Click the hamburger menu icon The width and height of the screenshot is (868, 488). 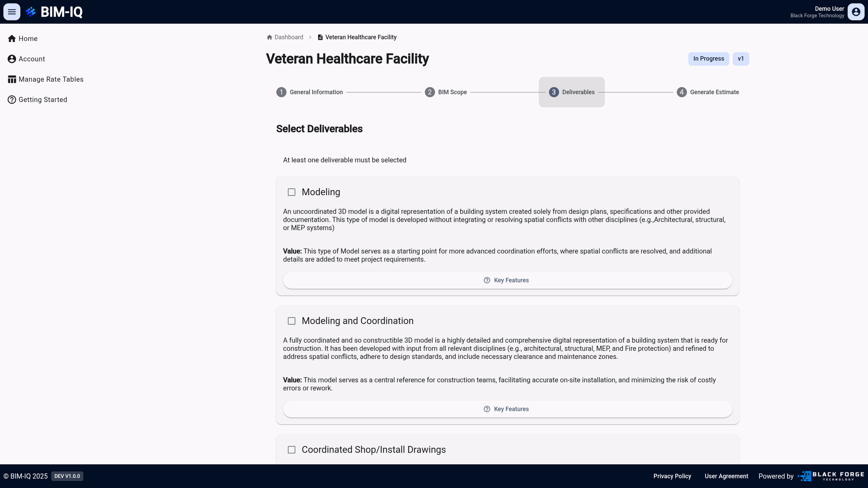tap(12, 12)
